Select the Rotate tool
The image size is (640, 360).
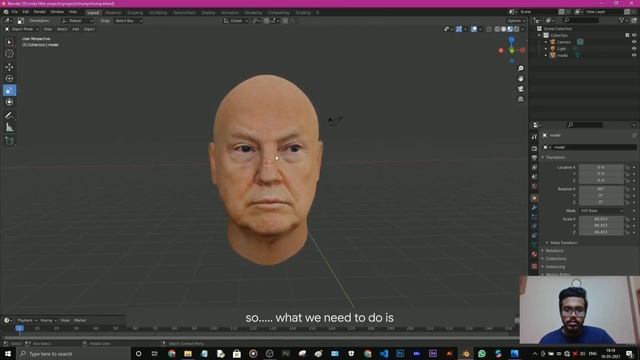9,78
